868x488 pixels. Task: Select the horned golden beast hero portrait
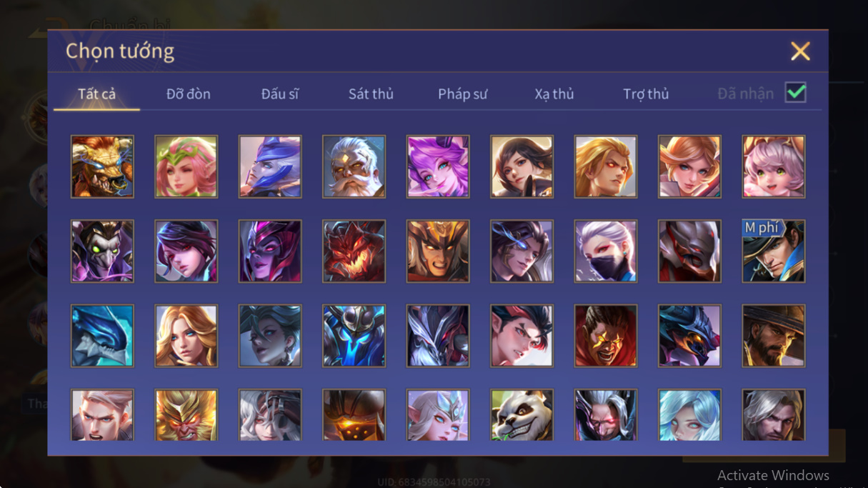pos(102,166)
